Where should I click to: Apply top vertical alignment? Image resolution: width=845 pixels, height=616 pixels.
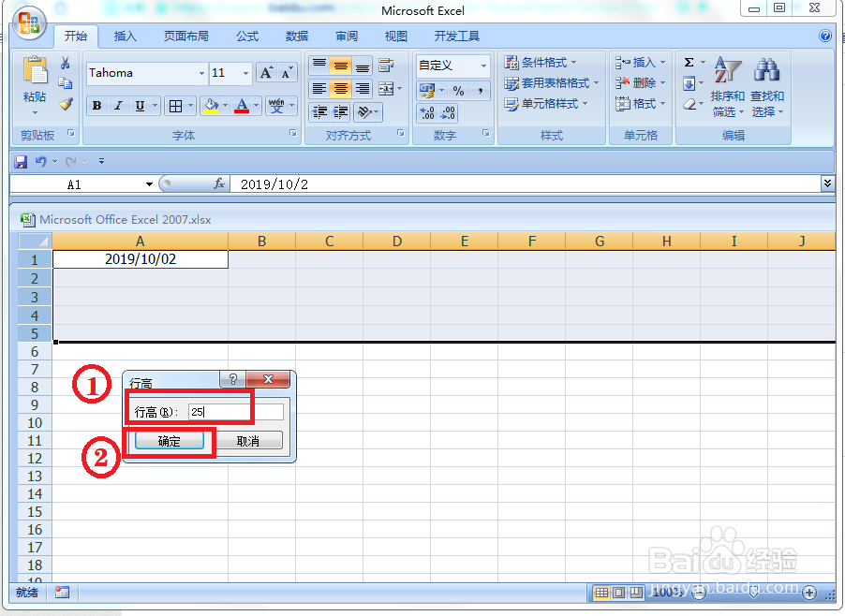(x=319, y=66)
